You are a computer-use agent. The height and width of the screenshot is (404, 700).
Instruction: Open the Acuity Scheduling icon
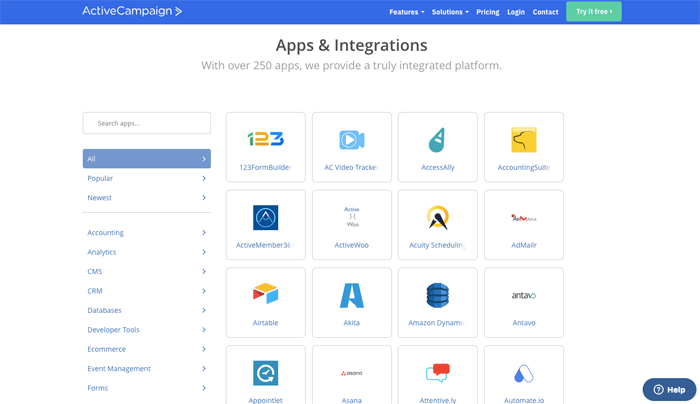[x=437, y=217]
